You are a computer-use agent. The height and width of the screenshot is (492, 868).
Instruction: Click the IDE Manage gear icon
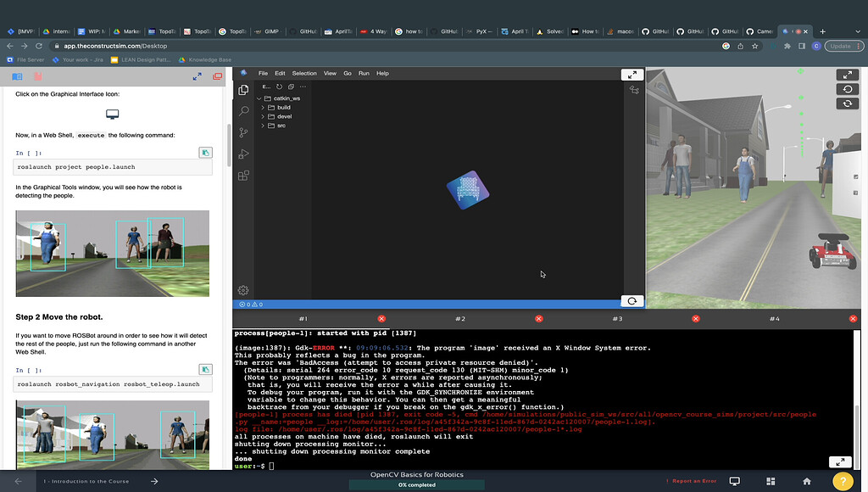[x=243, y=290]
